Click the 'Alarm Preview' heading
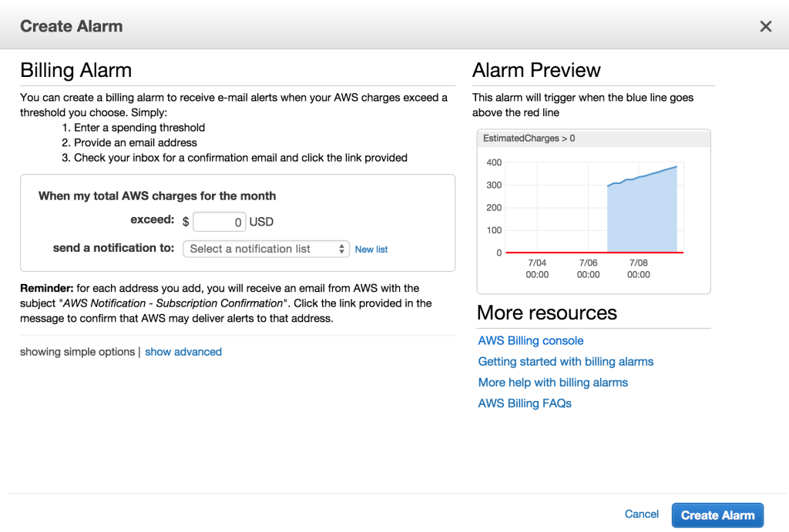The height and width of the screenshot is (532, 789). coord(536,70)
